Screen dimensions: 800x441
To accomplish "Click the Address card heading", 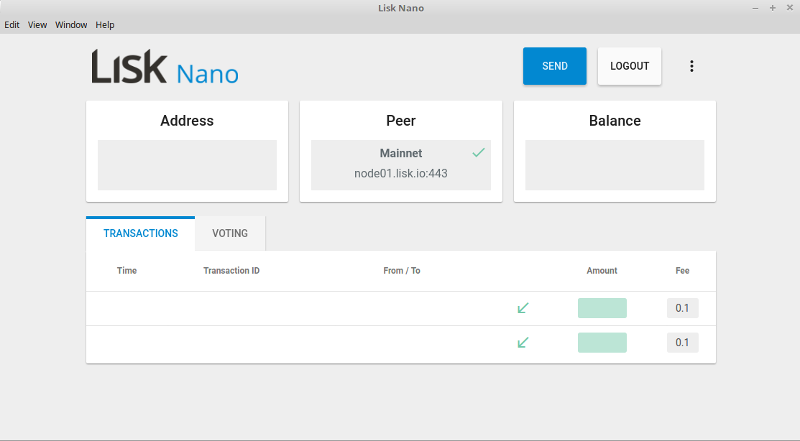I will [187, 120].
